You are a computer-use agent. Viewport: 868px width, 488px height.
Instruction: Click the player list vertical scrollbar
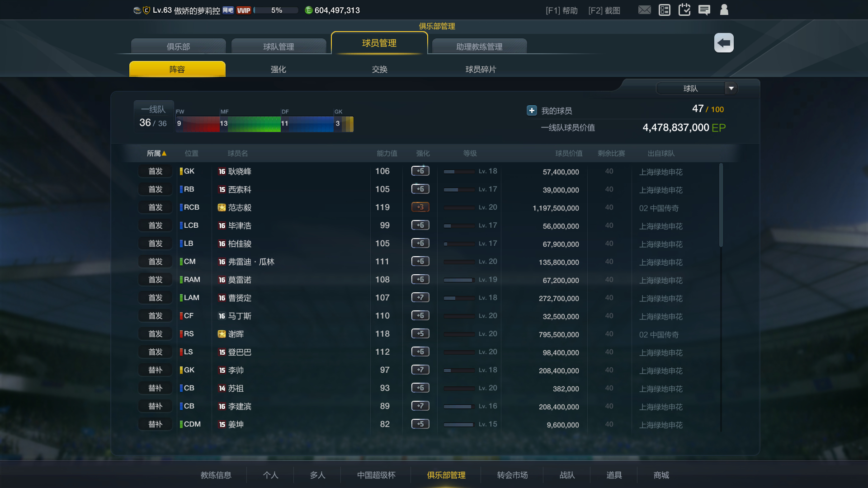tap(721, 206)
